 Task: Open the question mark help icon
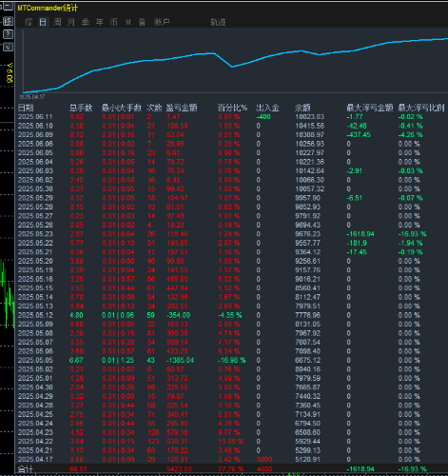tap(8, 34)
